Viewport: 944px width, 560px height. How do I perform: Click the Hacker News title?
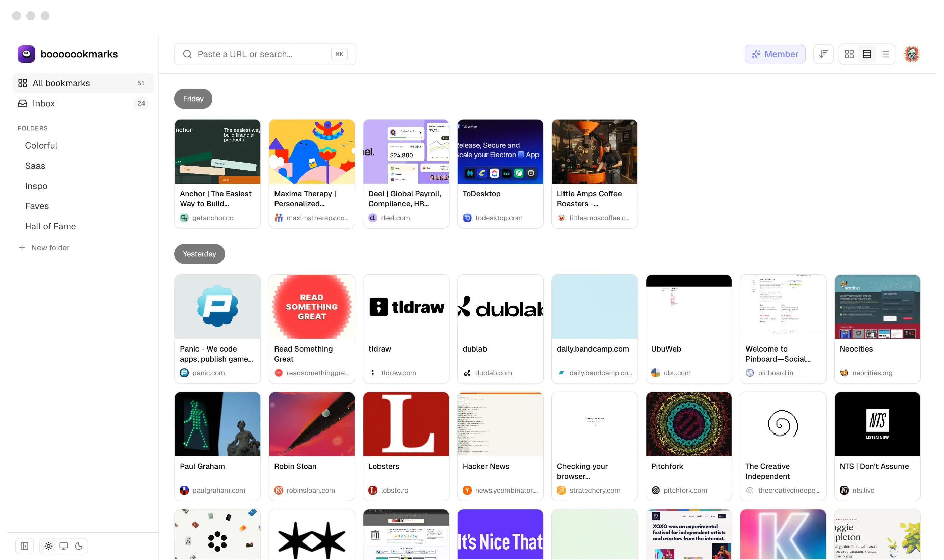486,466
